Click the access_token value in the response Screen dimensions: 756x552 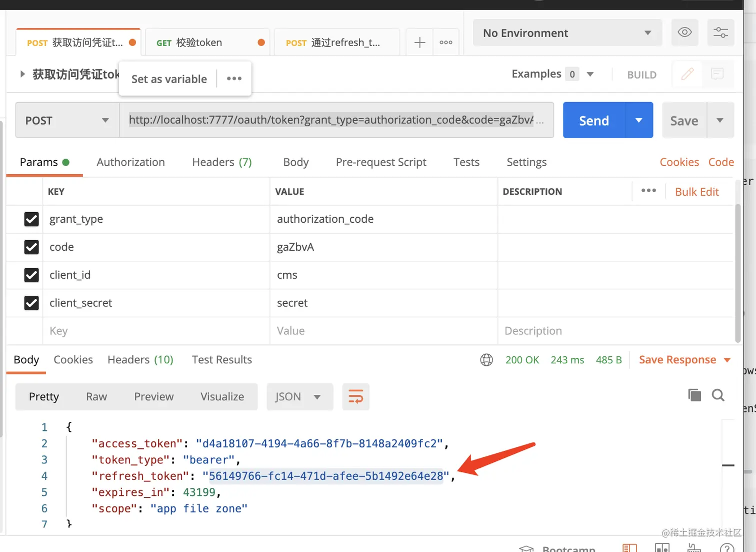[319, 443]
